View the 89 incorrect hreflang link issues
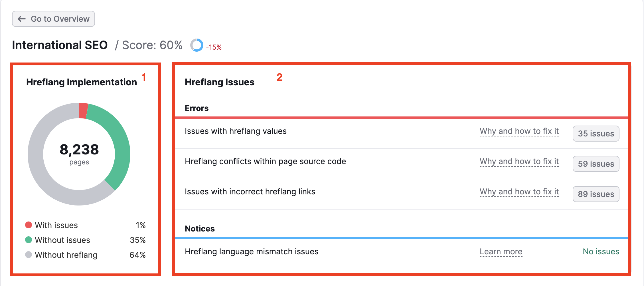Image resolution: width=644 pixels, height=286 pixels. [x=596, y=194]
